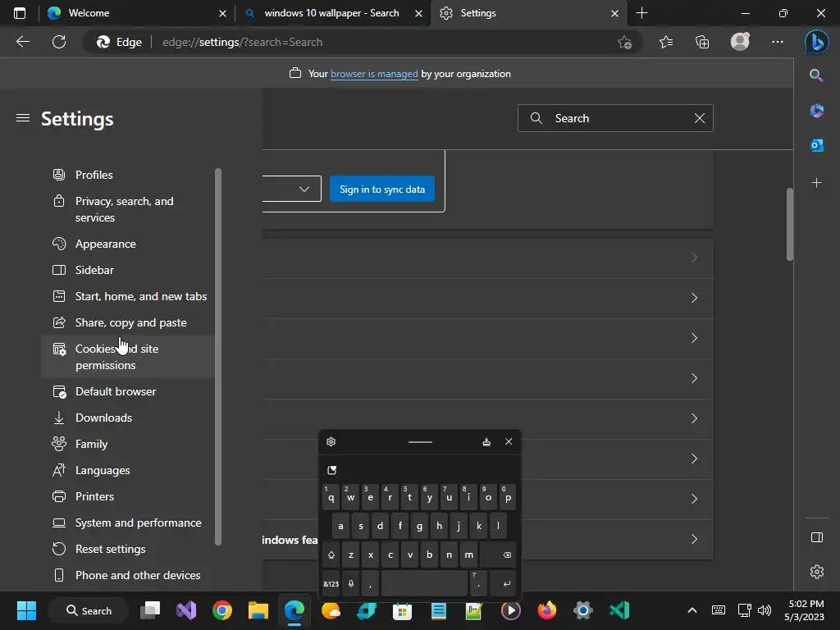Reload the page with the refresh icon
The width and height of the screenshot is (840, 630).
coord(59,42)
